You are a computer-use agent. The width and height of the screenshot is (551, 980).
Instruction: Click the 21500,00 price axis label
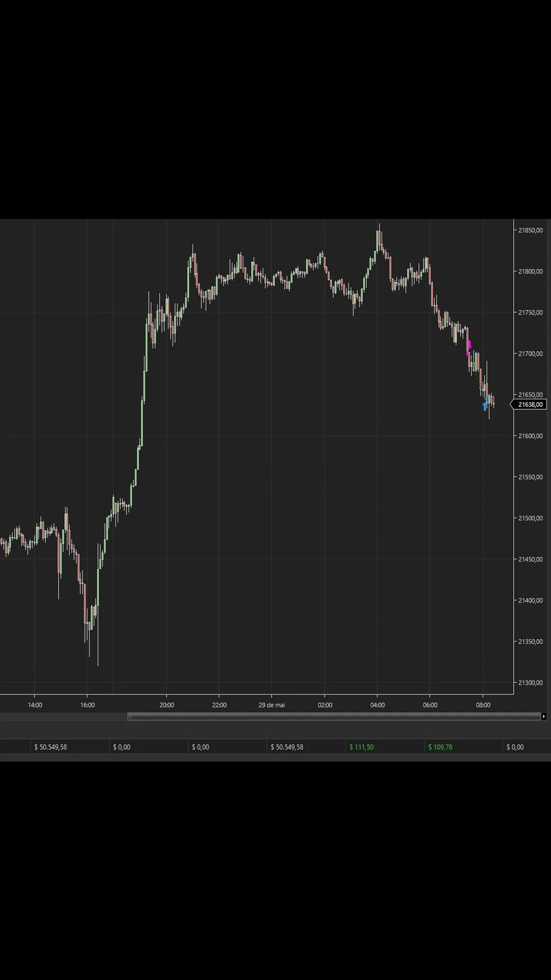pyautogui.click(x=530, y=518)
